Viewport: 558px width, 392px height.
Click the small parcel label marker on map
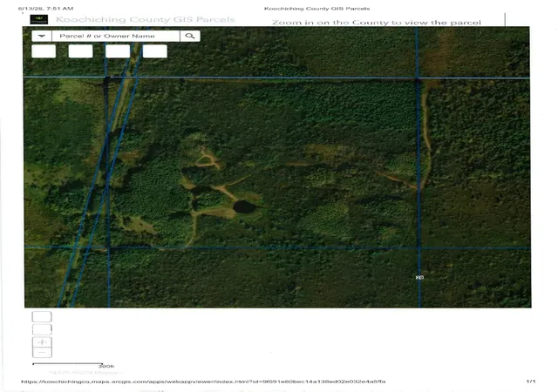coord(419,278)
